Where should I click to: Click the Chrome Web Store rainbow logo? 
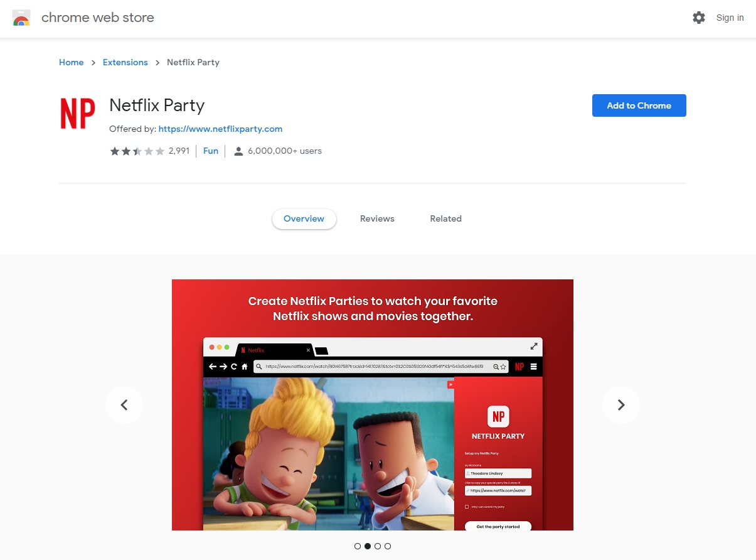click(21, 18)
